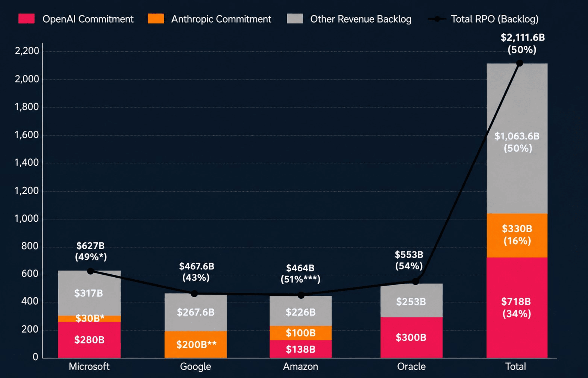Click the red OpenAI Commitment legend swatch
The height and width of the screenshot is (378, 588).
point(26,19)
